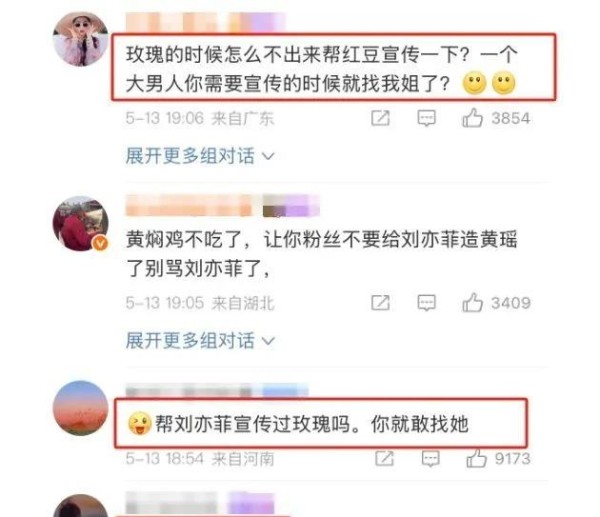Share the 5-13 18:54 Henan comment
The width and height of the screenshot is (600, 517).
384,458
